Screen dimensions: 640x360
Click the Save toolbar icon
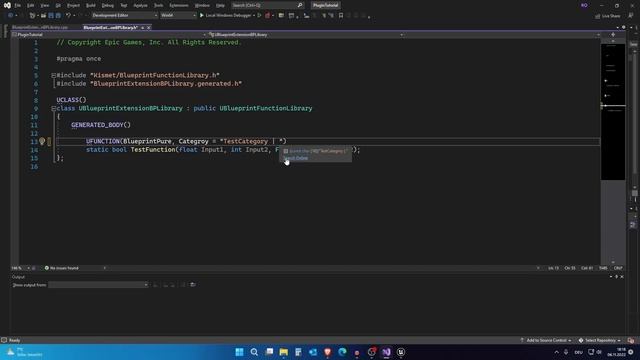pyautogui.click(x=51, y=16)
